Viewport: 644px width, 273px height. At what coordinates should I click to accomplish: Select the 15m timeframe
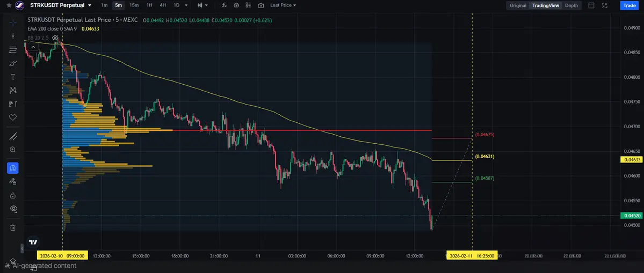click(x=134, y=5)
